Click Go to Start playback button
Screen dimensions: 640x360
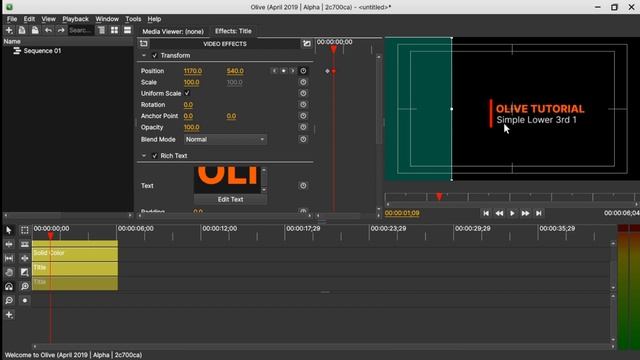coord(486,213)
